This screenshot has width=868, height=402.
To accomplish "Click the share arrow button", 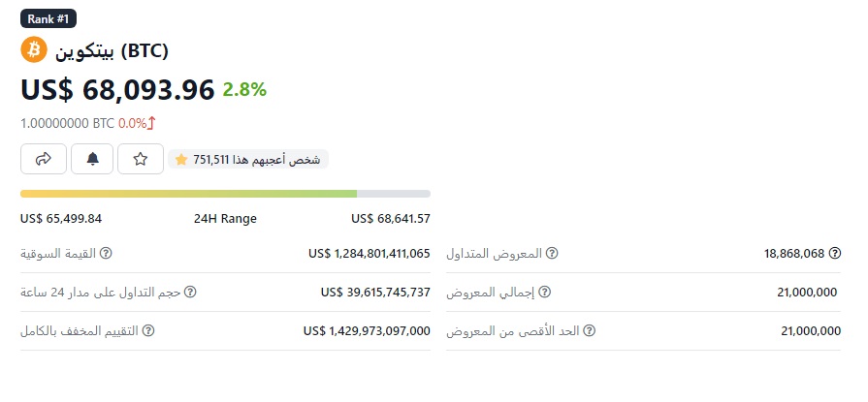I will pyautogui.click(x=44, y=159).
